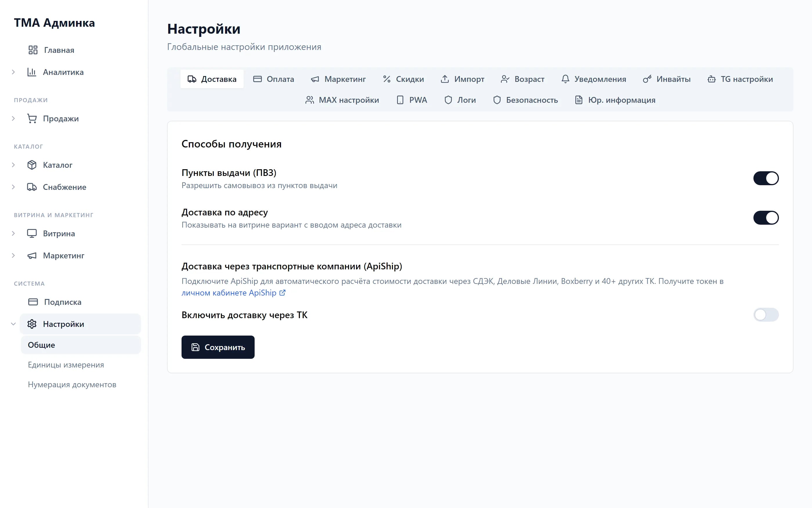Enable the Включить доставку через ТК switch
This screenshot has height=508, width=812.
click(x=766, y=315)
